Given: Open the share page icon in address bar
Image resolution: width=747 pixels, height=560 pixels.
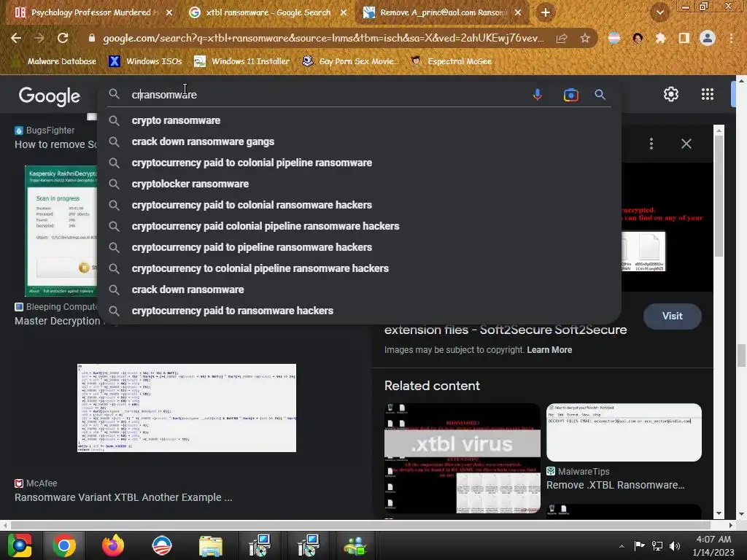Looking at the screenshot, I should click(x=562, y=38).
